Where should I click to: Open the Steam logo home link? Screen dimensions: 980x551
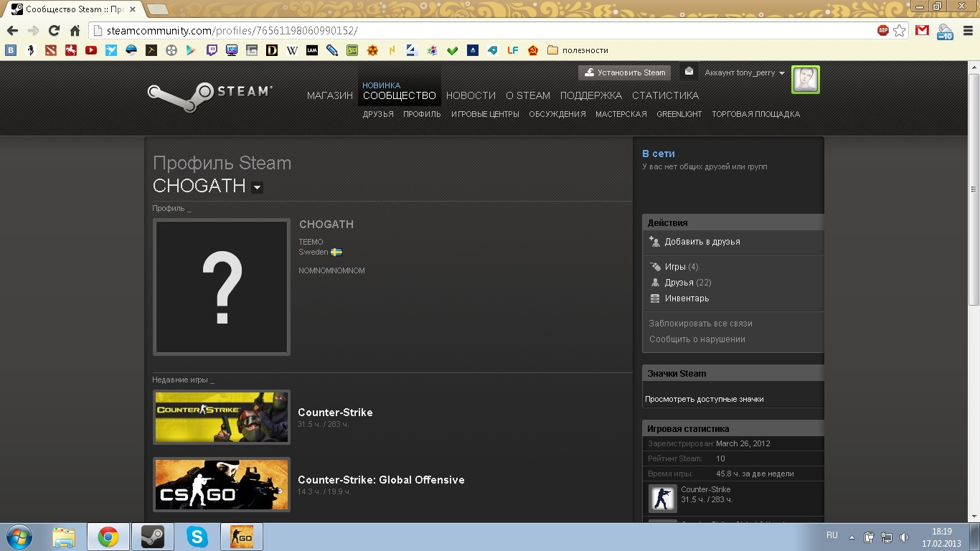(x=209, y=95)
